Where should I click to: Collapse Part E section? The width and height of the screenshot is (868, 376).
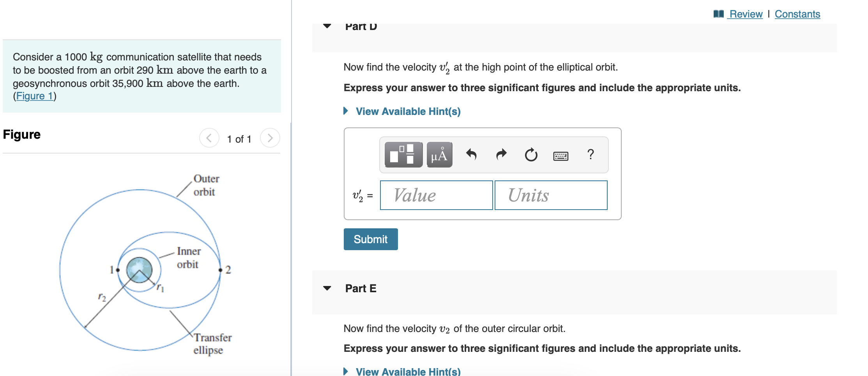click(327, 289)
